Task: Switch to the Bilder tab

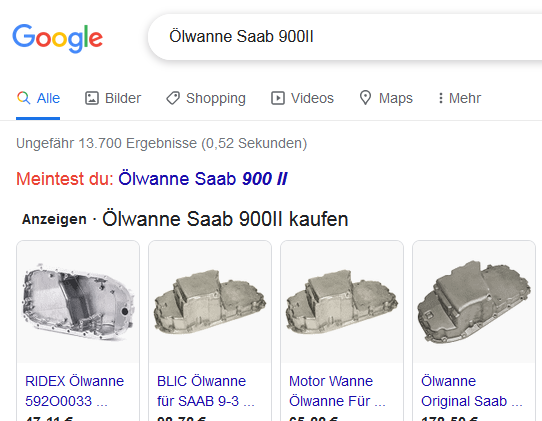Action: (113, 98)
